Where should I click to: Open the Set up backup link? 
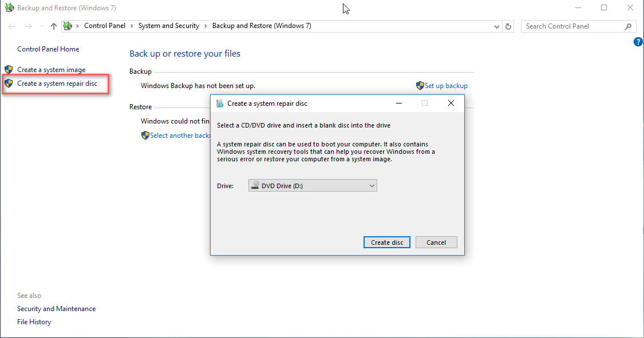point(446,86)
